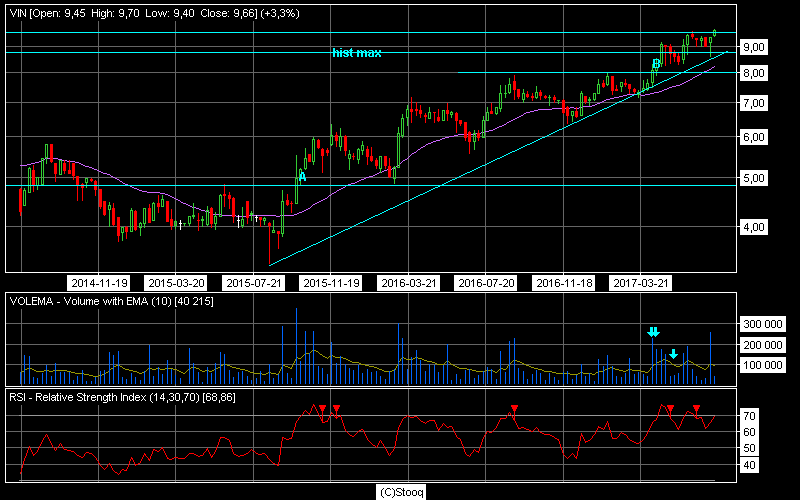Click the 200 000 volume axis label
800x500 pixels.
click(x=763, y=345)
